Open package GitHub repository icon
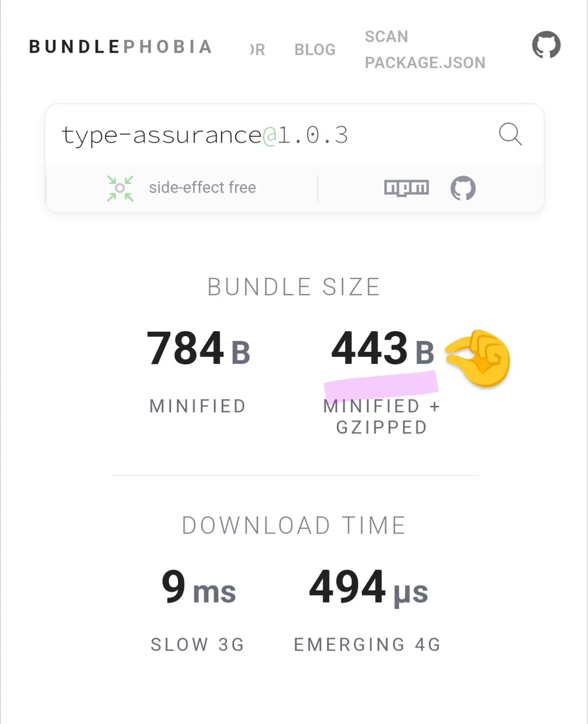This screenshot has width=588, height=724. pyautogui.click(x=463, y=188)
